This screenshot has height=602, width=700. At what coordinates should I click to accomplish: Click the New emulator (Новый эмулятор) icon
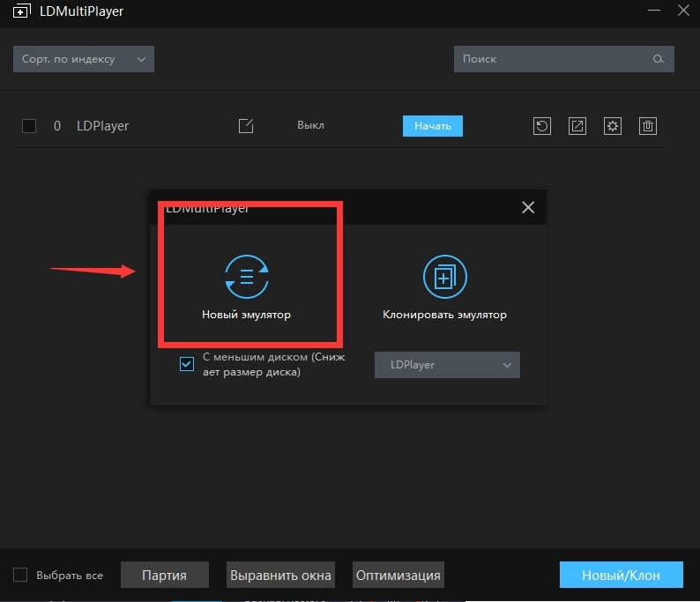(247, 277)
